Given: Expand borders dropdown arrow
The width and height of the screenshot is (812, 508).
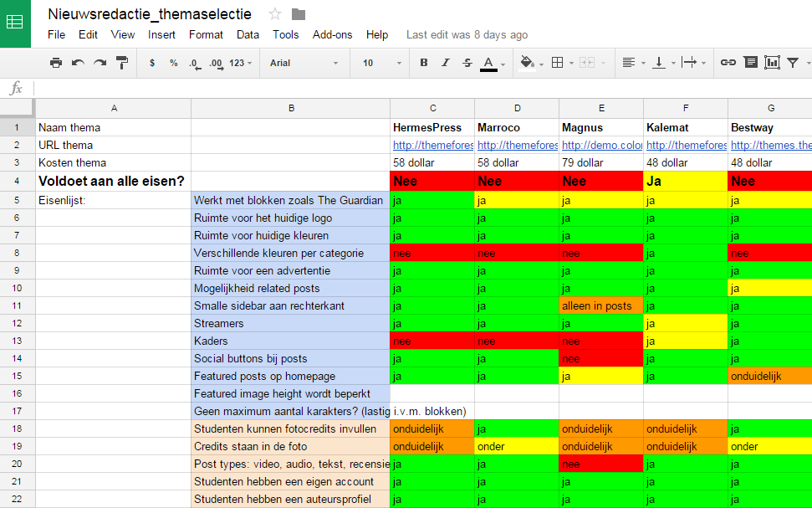Looking at the screenshot, I should [x=571, y=64].
